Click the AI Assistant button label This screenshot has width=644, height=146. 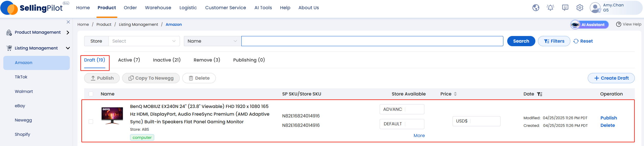(x=593, y=25)
